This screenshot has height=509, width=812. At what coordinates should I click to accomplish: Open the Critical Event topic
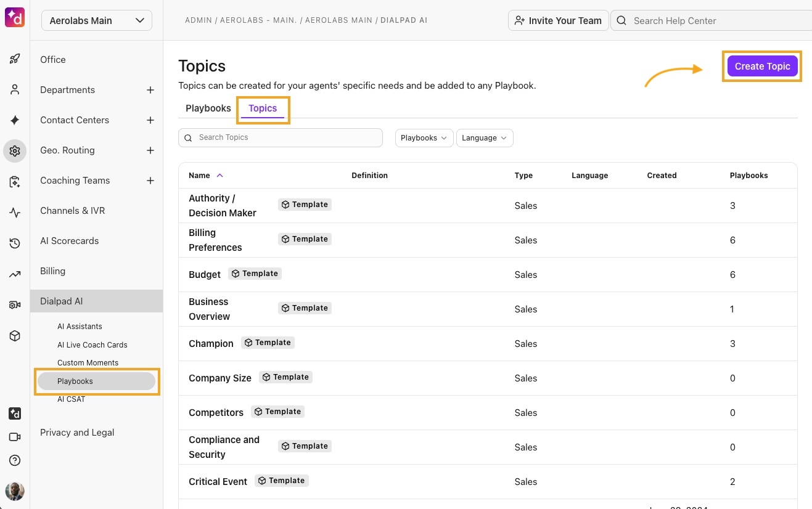(x=218, y=482)
